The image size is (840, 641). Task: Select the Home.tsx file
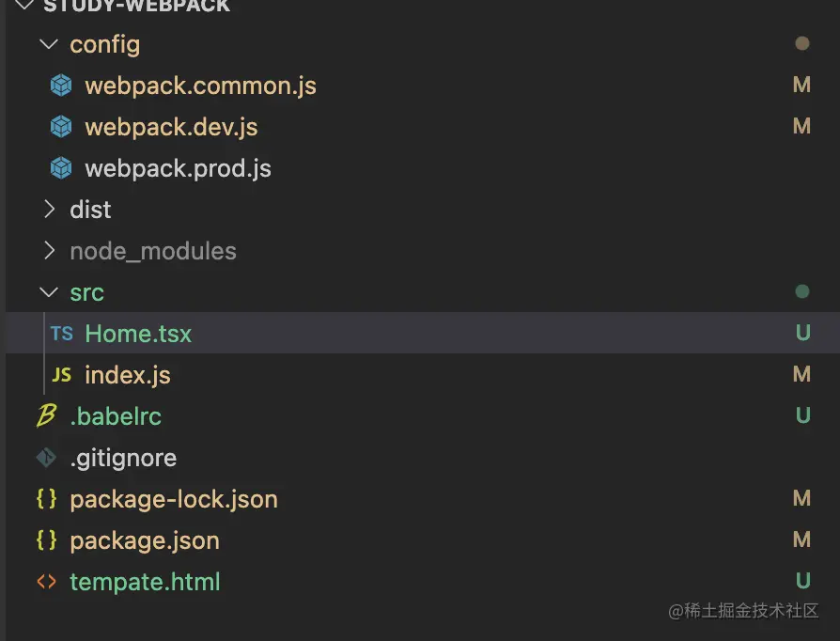tap(138, 334)
